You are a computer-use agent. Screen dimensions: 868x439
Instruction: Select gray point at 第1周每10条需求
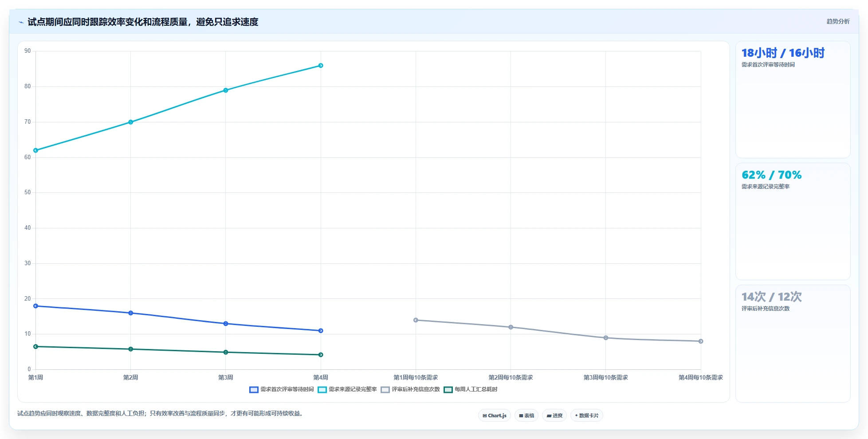[x=416, y=320]
